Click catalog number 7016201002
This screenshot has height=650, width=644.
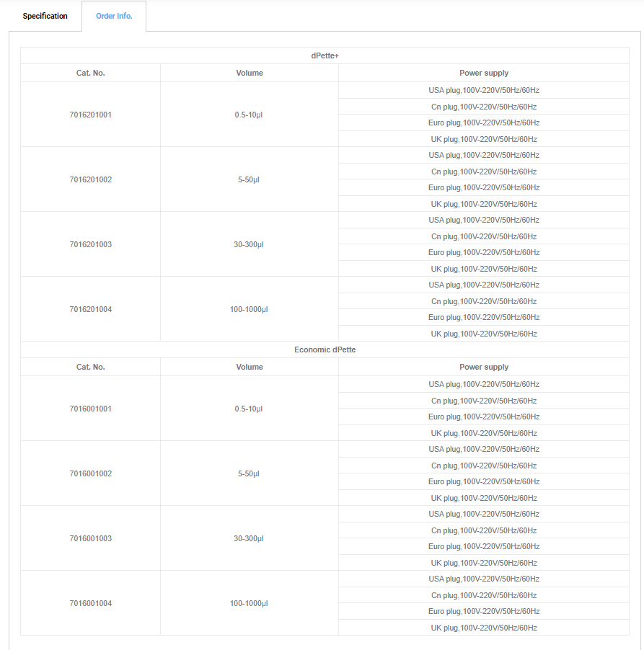[x=91, y=179]
